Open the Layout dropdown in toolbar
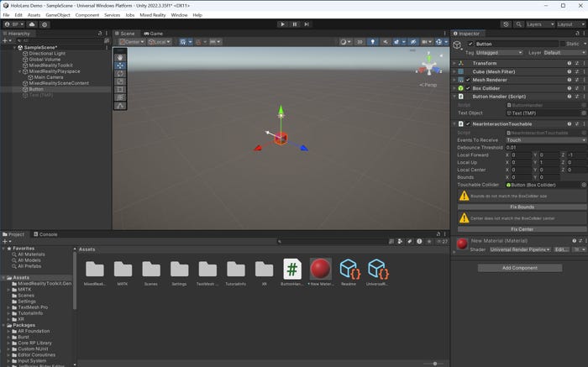 570,24
